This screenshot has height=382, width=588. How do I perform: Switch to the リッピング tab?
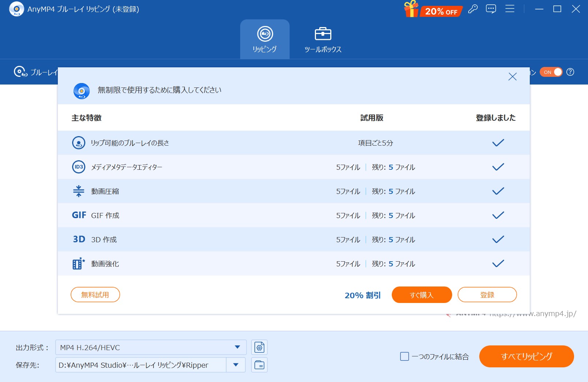click(265, 40)
